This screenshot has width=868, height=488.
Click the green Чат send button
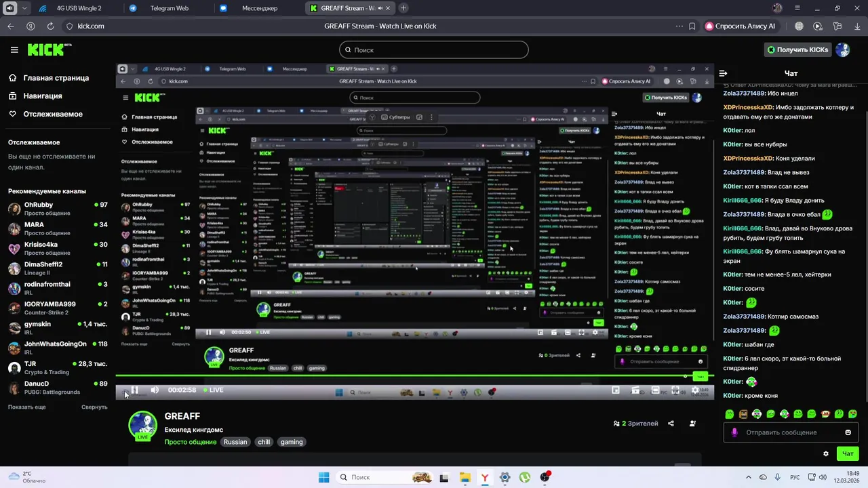click(x=848, y=453)
